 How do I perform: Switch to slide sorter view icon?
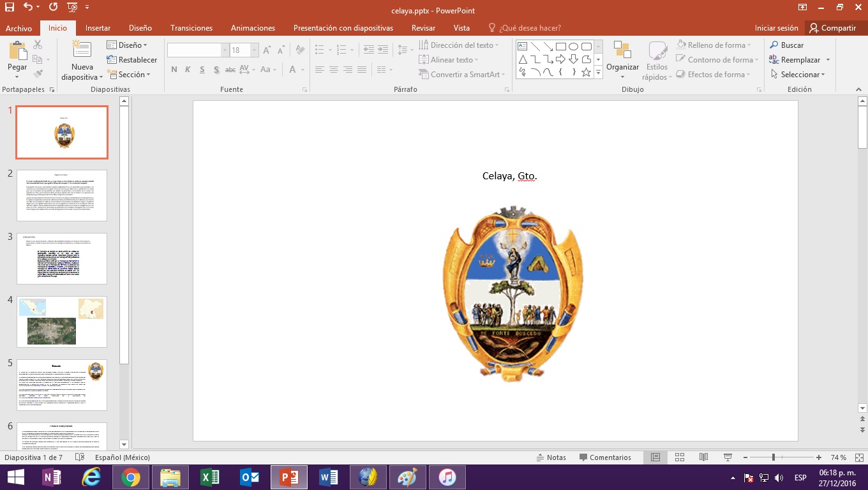coord(680,457)
